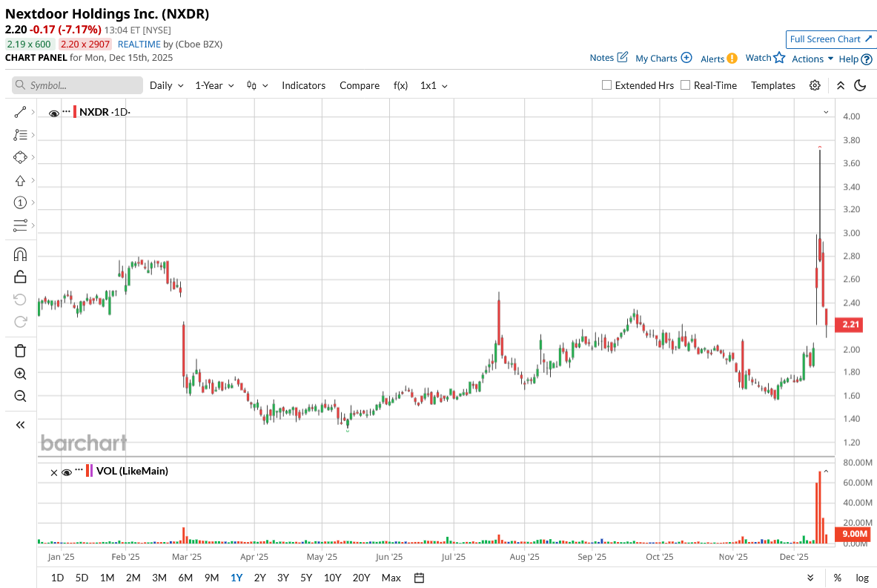Toggle the magnet snap mode
877x588 pixels.
pyautogui.click(x=20, y=254)
